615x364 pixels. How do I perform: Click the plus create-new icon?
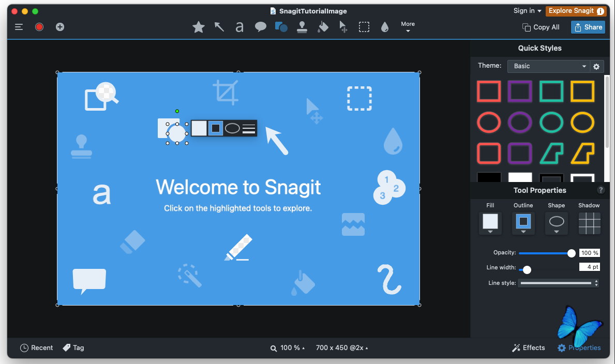click(x=60, y=27)
